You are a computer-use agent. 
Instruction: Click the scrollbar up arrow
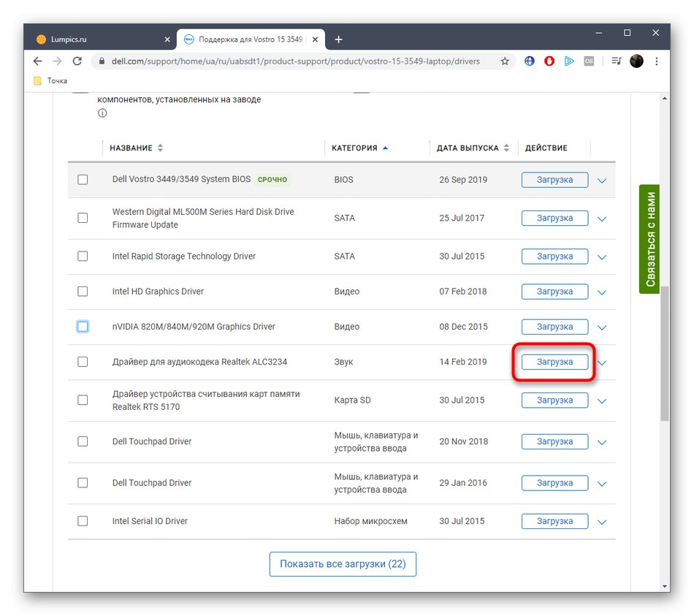click(x=664, y=99)
